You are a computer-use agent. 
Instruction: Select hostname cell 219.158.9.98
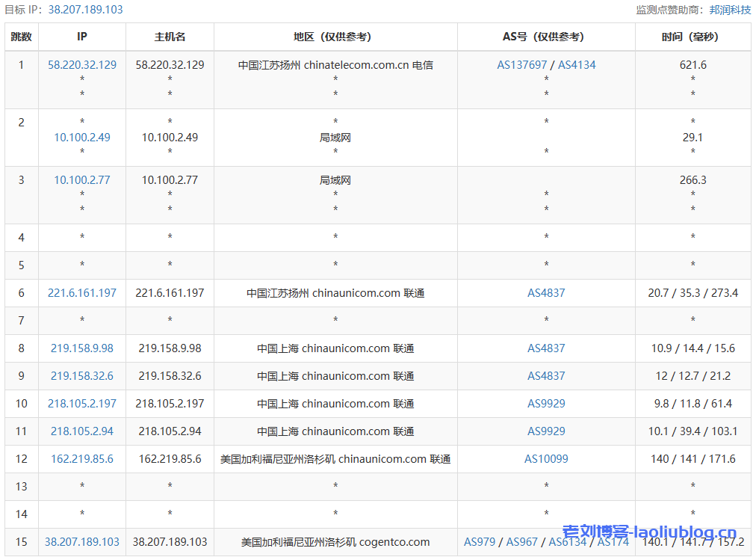click(170, 348)
